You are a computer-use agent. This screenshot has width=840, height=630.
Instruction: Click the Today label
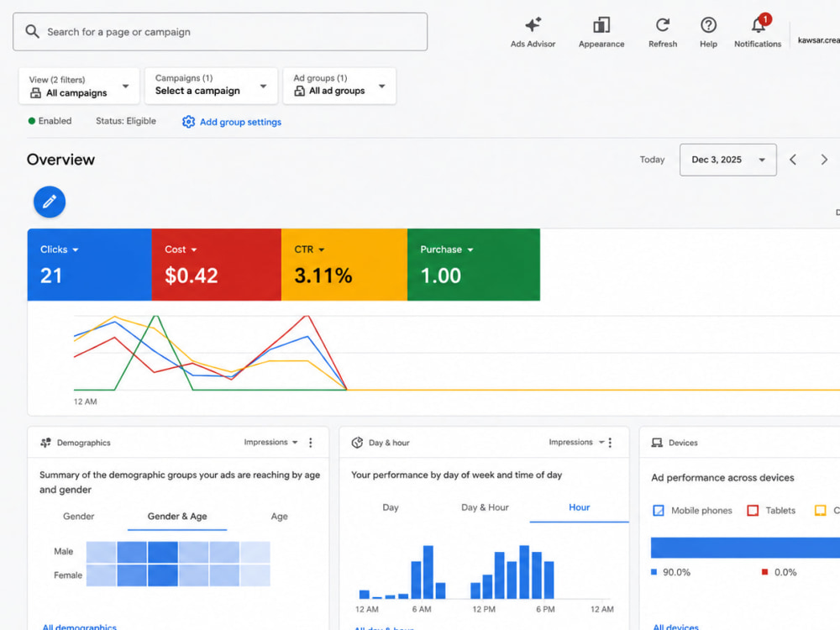[x=652, y=160]
